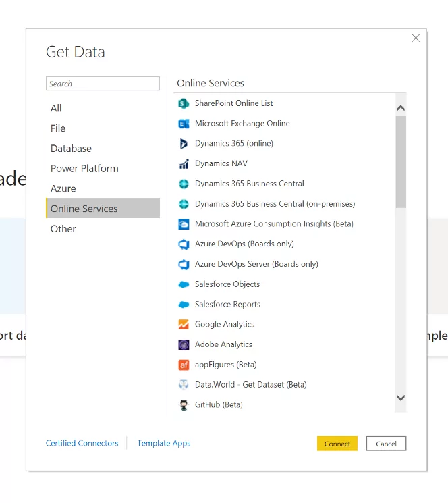Show the Azure category

point(103,188)
